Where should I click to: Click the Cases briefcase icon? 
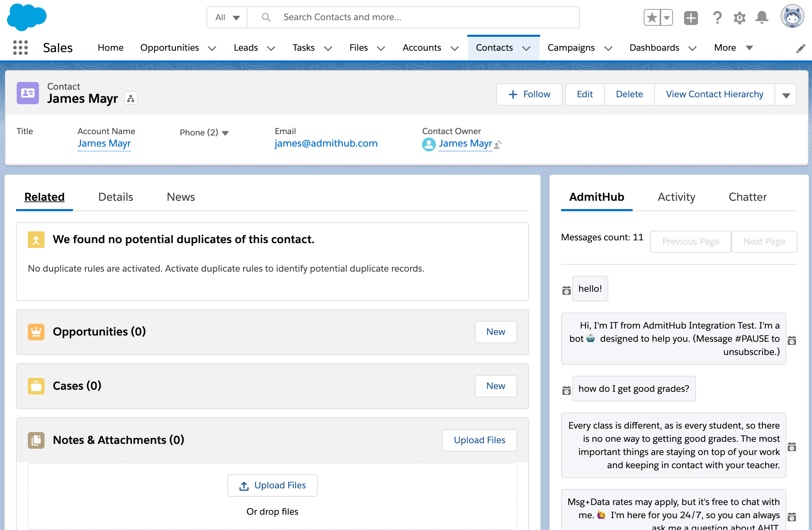(36, 386)
